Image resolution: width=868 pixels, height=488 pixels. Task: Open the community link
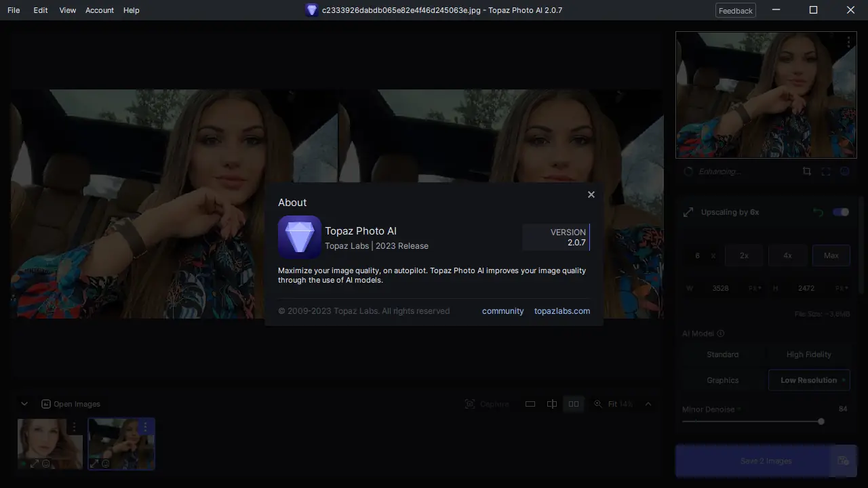point(502,311)
